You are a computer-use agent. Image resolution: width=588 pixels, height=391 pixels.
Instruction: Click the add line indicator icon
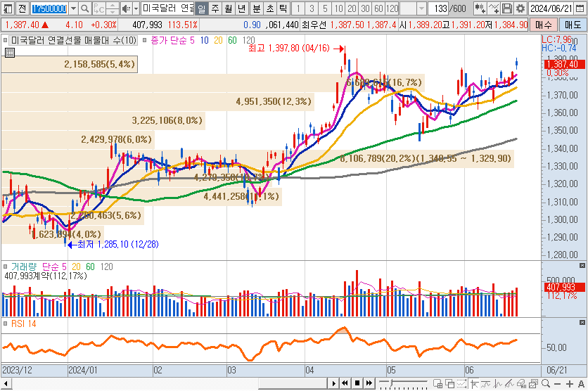click(x=494, y=8)
